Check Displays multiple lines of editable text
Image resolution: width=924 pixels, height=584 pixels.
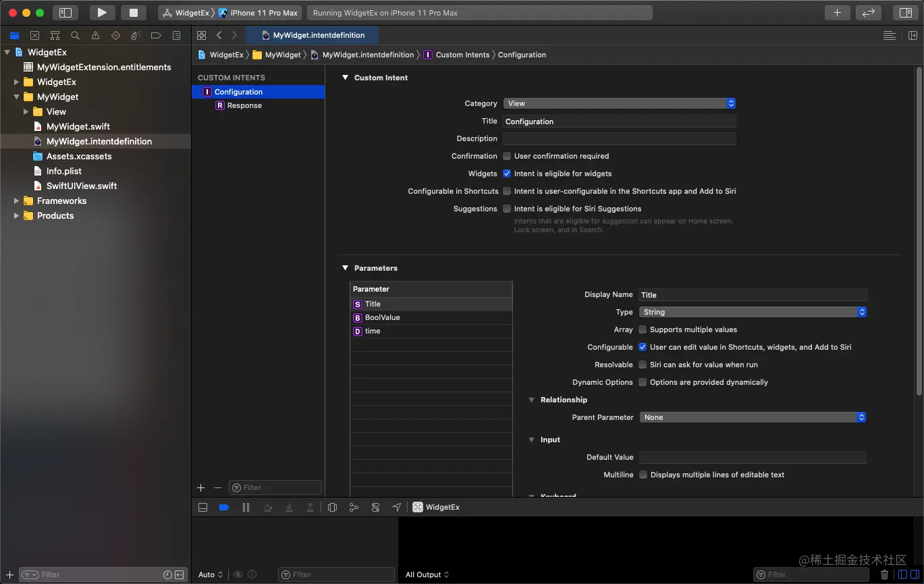(x=643, y=475)
